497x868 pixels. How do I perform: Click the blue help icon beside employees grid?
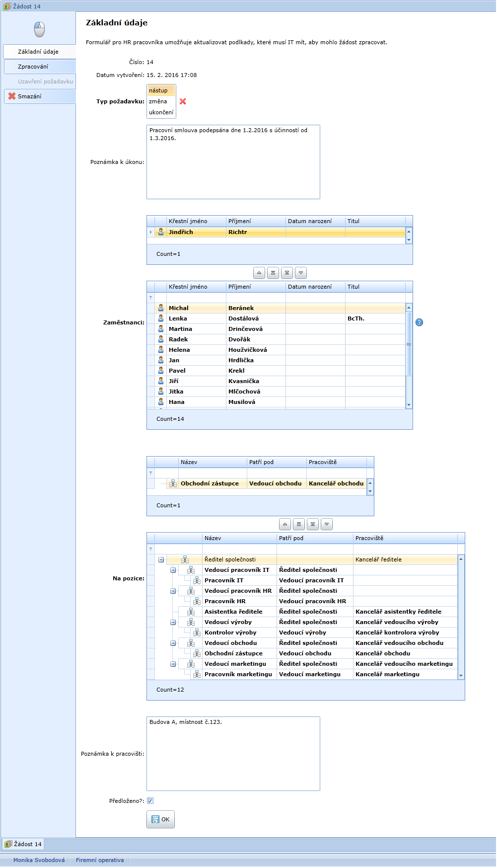click(x=420, y=322)
